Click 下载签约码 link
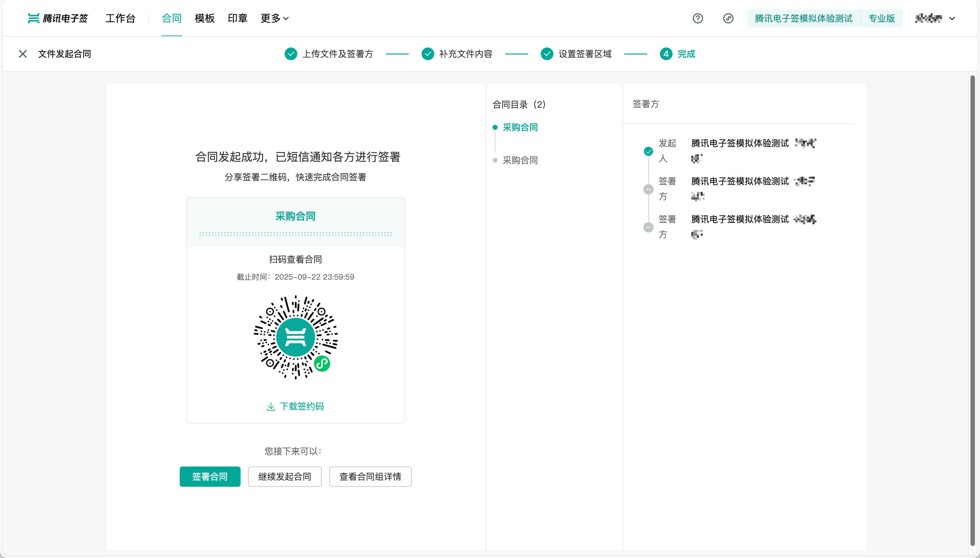The height and width of the screenshot is (558, 980). [x=302, y=407]
